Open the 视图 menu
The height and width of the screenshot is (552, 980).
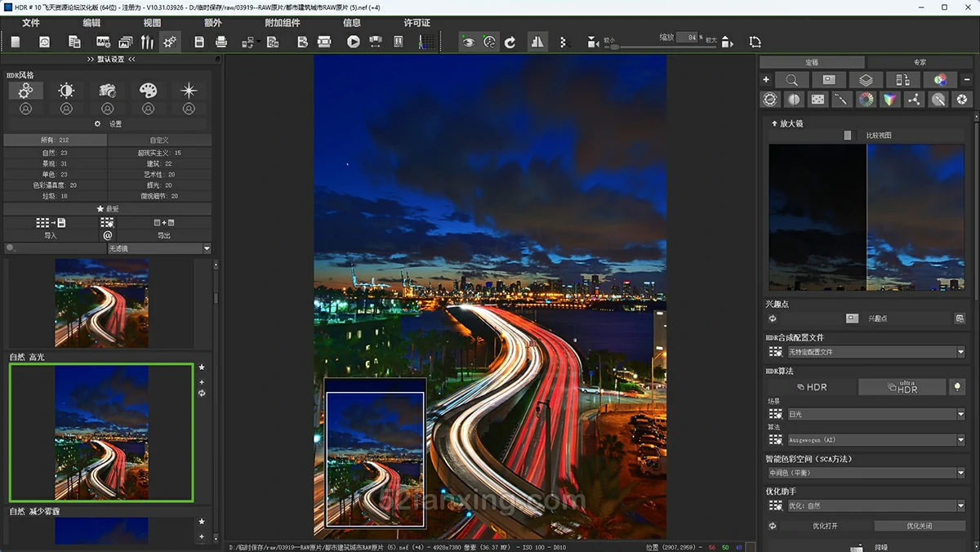tap(152, 23)
